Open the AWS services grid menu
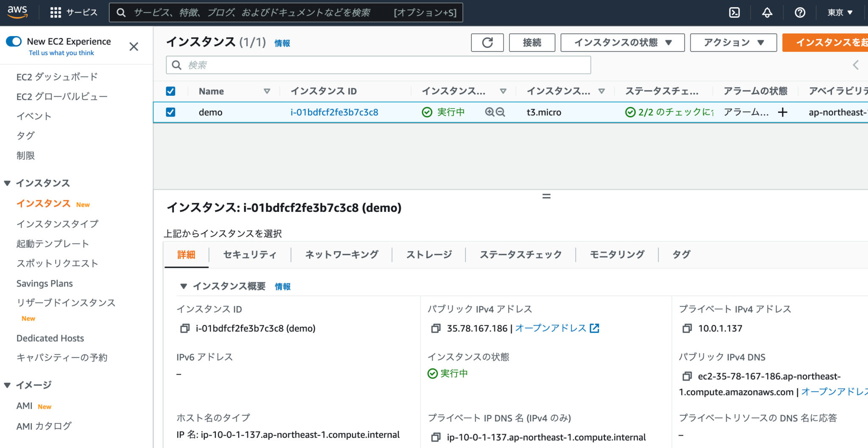The width and height of the screenshot is (868, 448). coord(56,12)
